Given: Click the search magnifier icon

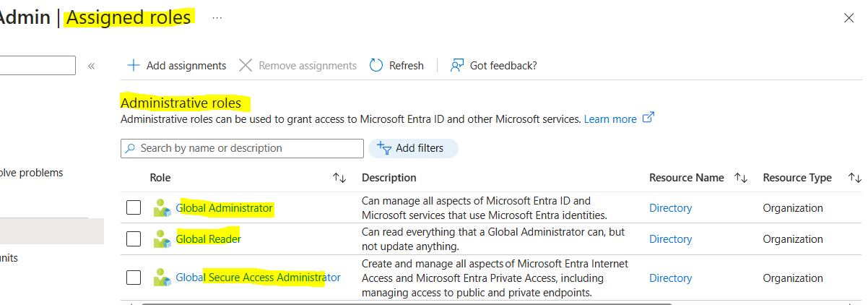Looking at the screenshot, I should click(x=130, y=148).
